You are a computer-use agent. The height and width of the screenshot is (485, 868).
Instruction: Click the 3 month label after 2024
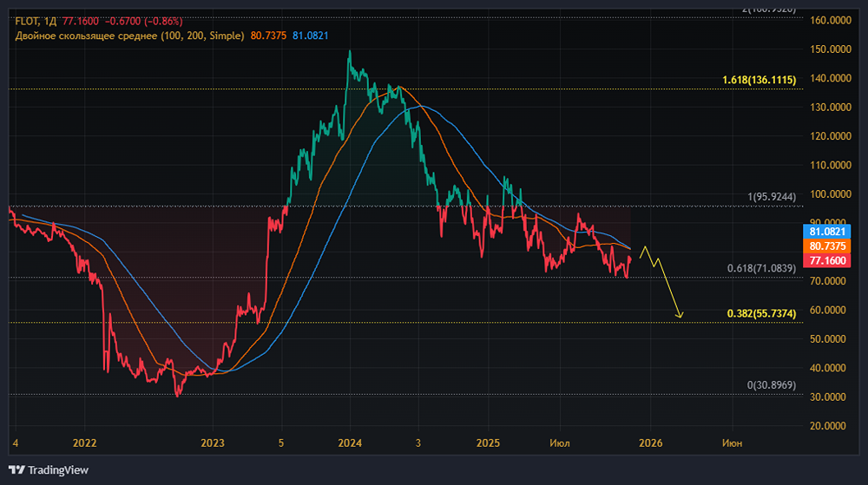pos(418,443)
